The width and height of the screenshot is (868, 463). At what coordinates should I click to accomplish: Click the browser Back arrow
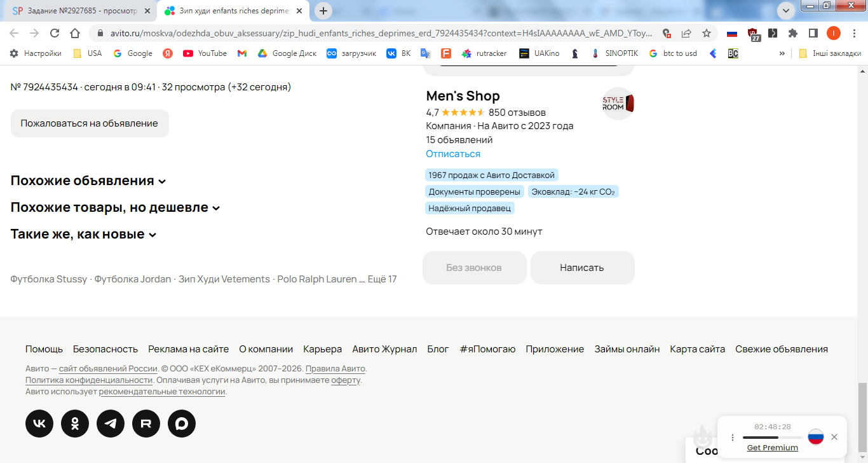coord(14,33)
